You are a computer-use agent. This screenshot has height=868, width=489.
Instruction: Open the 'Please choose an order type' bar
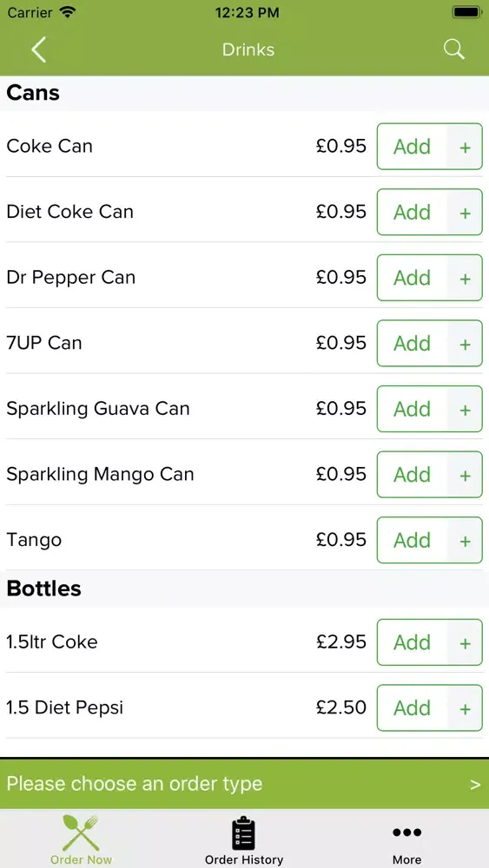tap(244, 784)
